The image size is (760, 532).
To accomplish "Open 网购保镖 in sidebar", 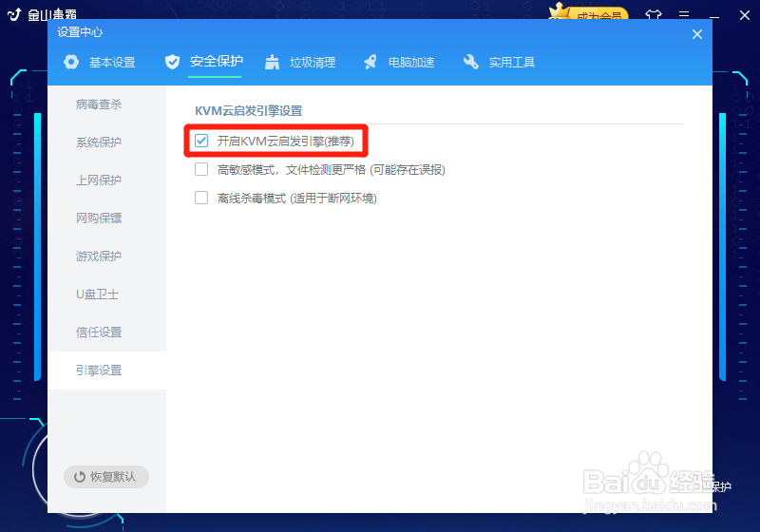I will 99,218.
